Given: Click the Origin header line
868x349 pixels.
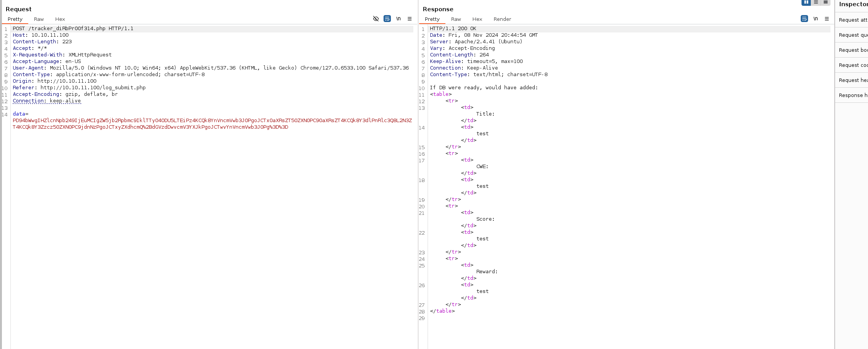Looking at the screenshot, I should pyautogui.click(x=55, y=81).
